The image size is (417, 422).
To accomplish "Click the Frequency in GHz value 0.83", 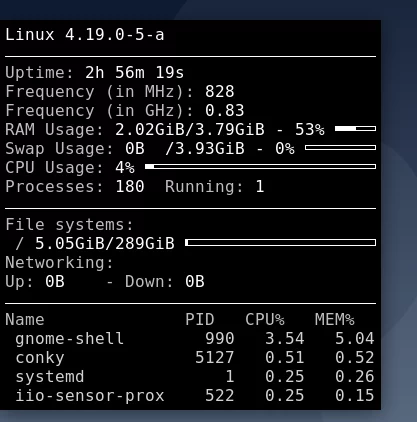I will point(225,111).
